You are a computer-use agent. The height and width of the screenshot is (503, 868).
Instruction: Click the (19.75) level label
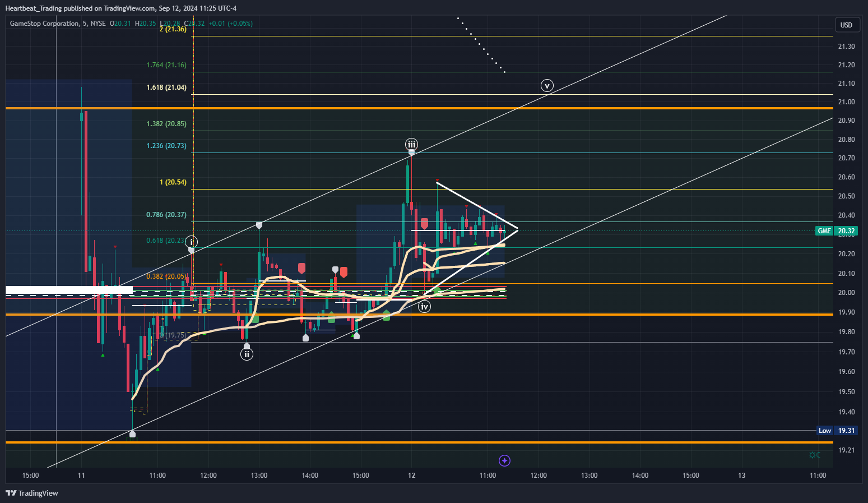click(x=176, y=335)
